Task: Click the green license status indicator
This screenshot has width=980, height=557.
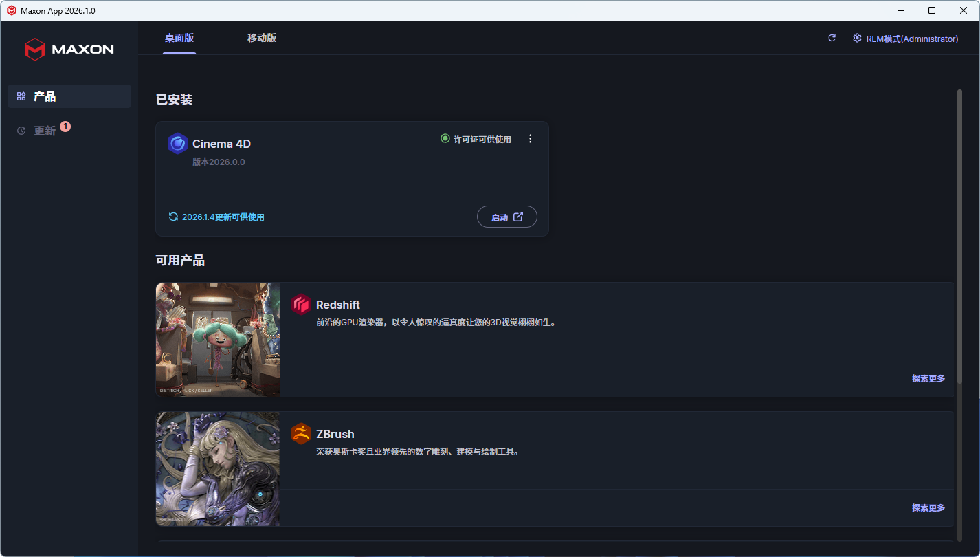Action: pos(445,139)
